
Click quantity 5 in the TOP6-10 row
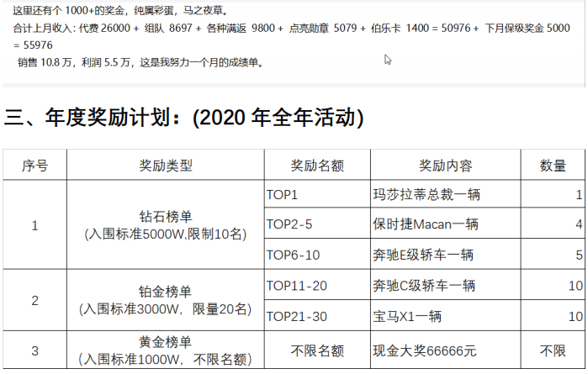click(x=553, y=255)
